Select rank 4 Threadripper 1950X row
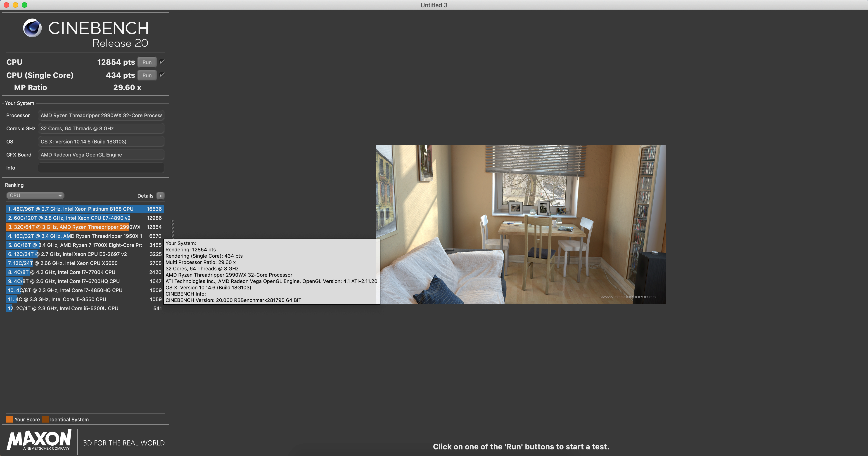868x456 pixels. (85, 236)
